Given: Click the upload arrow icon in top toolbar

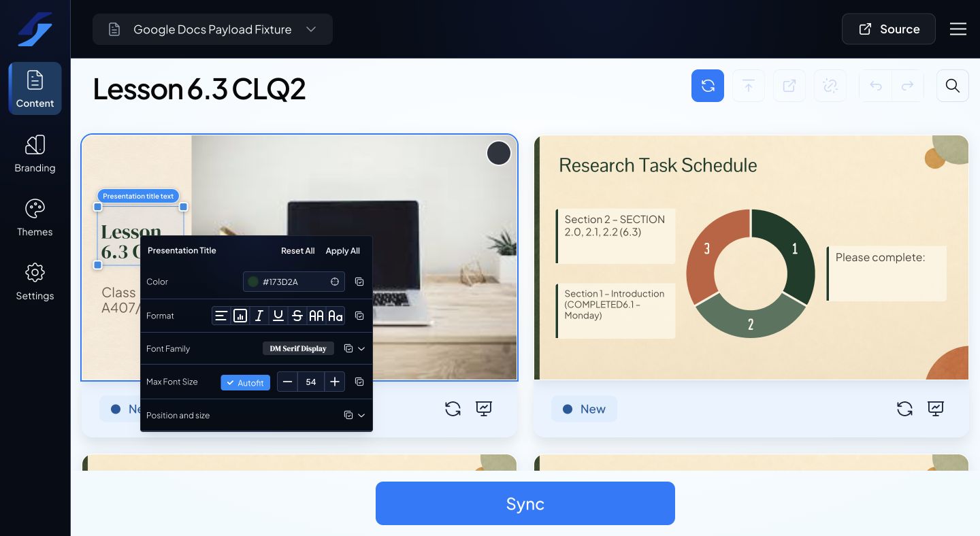Looking at the screenshot, I should [749, 86].
